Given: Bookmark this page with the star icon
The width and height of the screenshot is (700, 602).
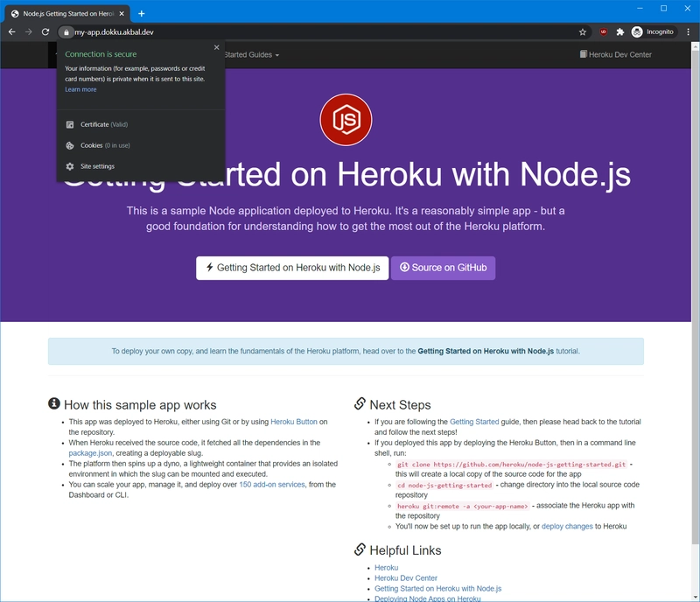Looking at the screenshot, I should (583, 31).
